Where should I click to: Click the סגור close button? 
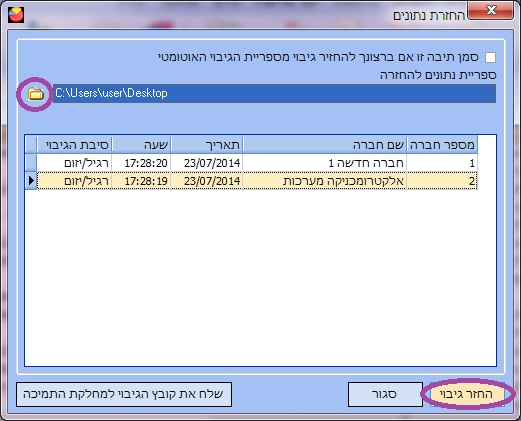pyautogui.click(x=385, y=394)
